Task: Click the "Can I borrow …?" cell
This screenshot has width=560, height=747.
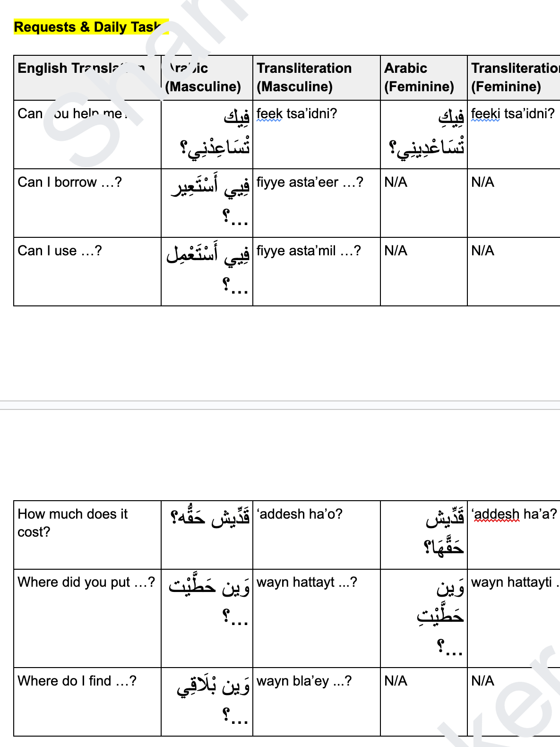Action: 69,182
